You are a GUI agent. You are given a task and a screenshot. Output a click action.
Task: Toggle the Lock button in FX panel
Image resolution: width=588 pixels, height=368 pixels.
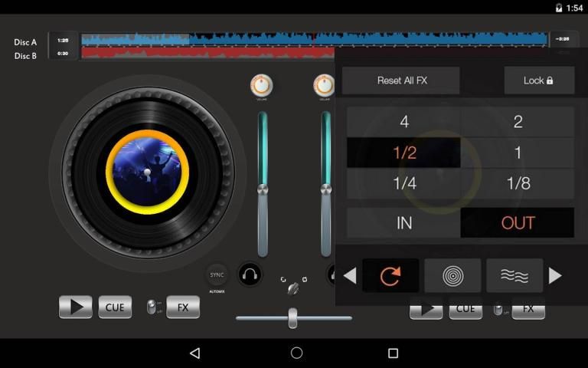coord(538,80)
